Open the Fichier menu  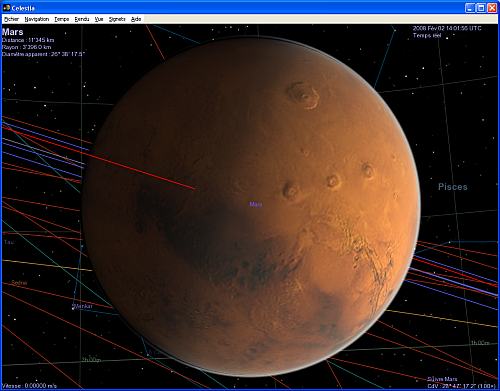[12, 19]
